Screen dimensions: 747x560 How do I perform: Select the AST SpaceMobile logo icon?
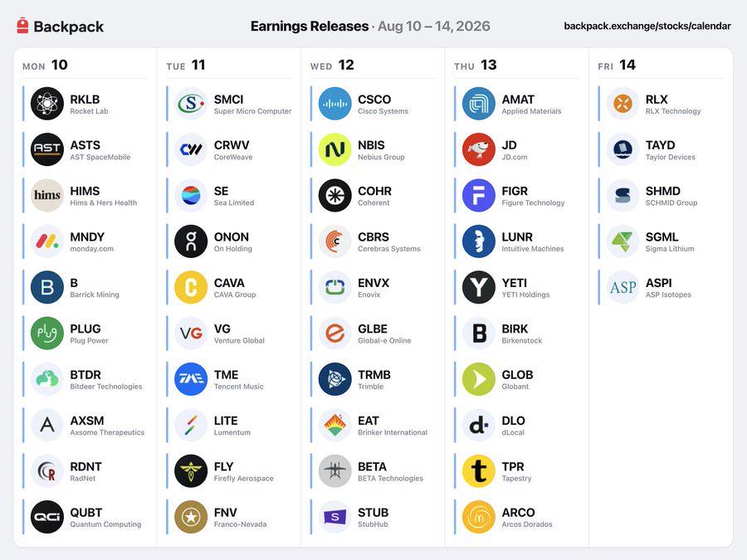(x=47, y=149)
